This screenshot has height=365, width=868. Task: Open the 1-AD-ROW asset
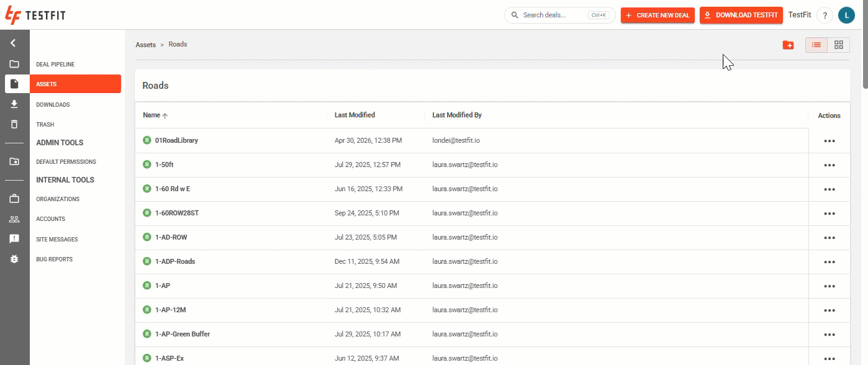pyautogui.click(x=171, y=237)
